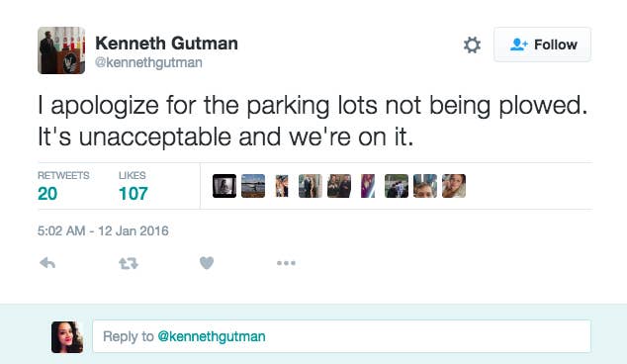Click inside the Reply to @kennethgutman field
Viewport: 627px width, 364px height.
click(x=342, y=336)
